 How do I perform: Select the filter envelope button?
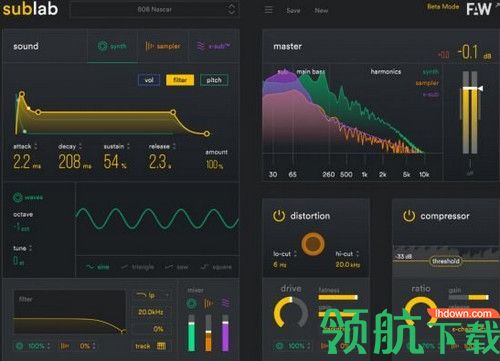click(x=180, y=80)
